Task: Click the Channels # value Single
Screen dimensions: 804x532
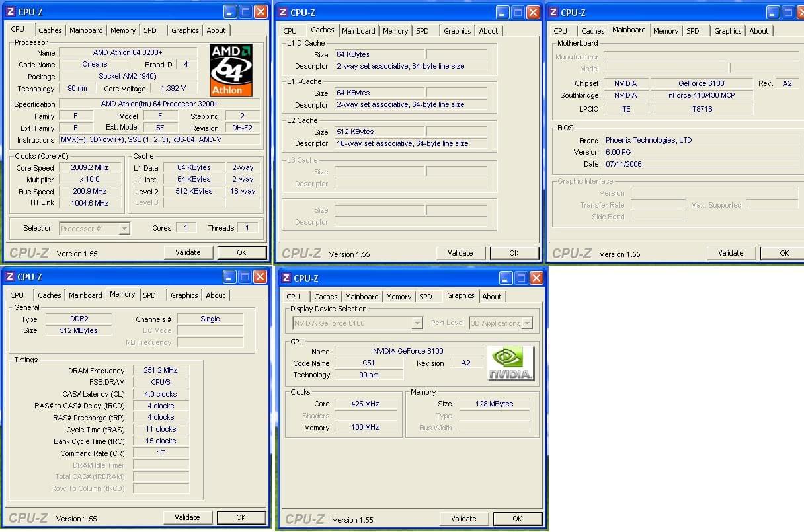Action: coord(210,319)
